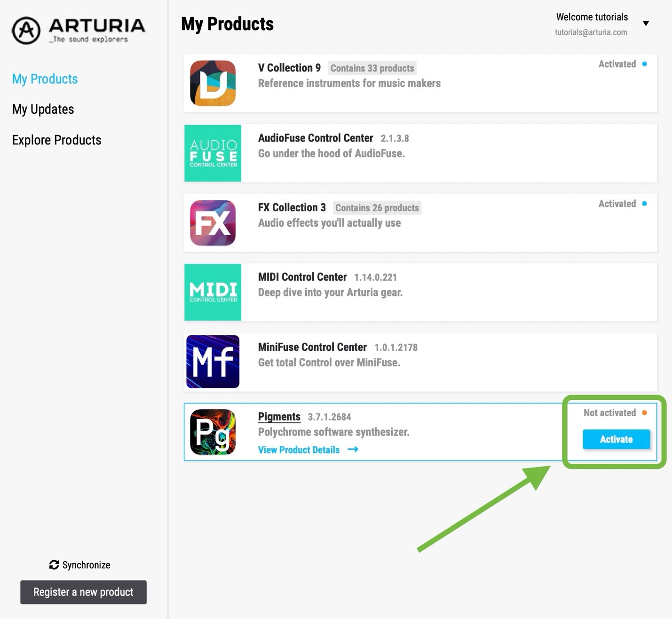Click the Arturia logo icon

pos(26,31)
